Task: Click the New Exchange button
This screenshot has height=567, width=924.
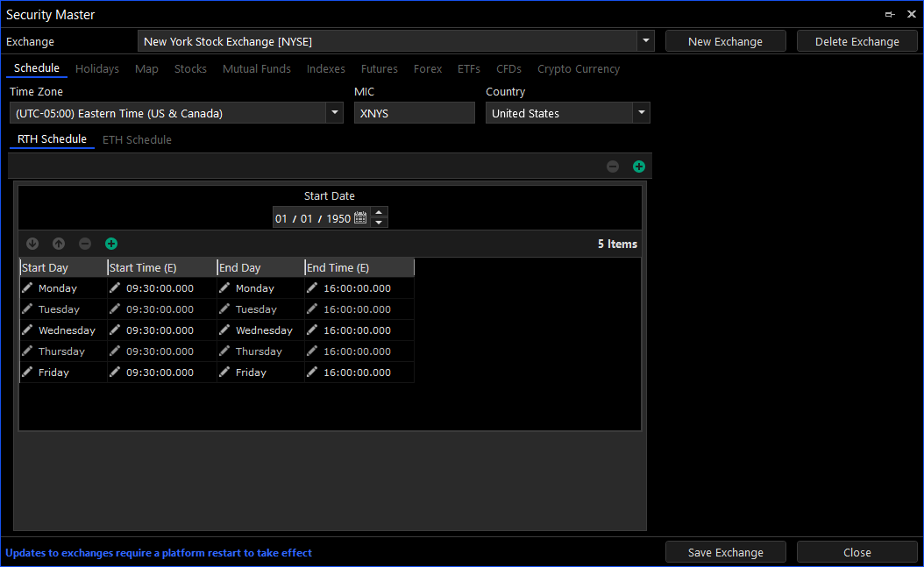Action: coord(725,41)
